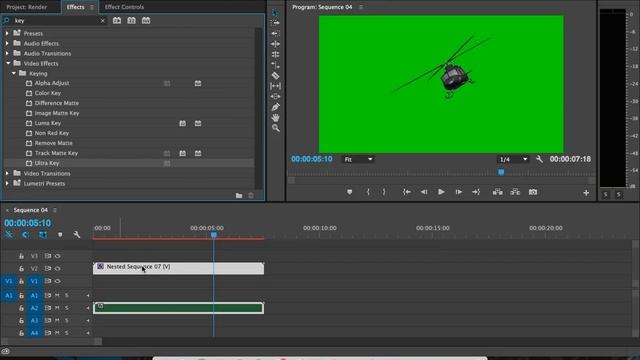This screenshot has width=640, height=360.
Task: Select the Track Select Forward tool
Action: [276, 23]
